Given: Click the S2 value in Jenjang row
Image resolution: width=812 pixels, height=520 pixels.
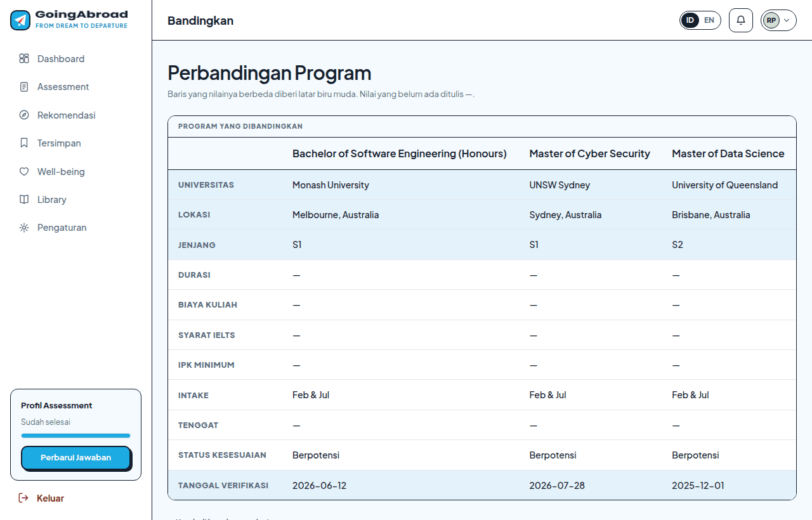Looking at the screenshot, I should [678, 245].
